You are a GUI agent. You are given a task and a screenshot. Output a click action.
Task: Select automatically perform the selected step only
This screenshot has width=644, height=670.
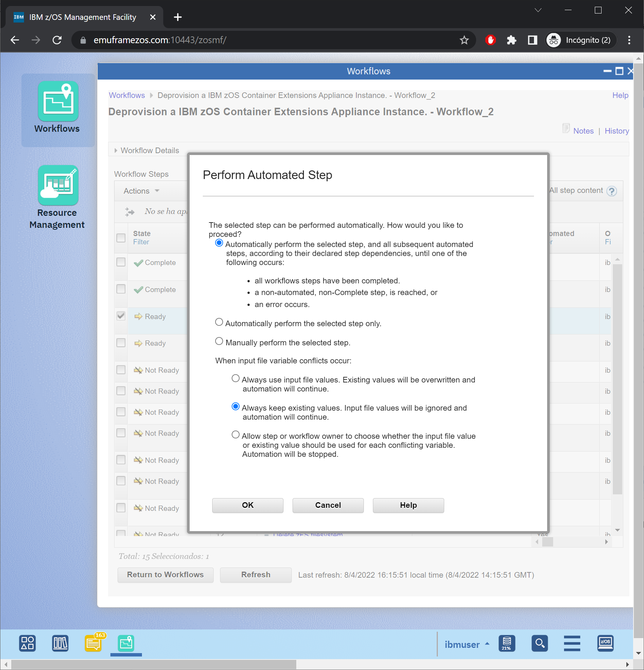[x=219, y=322]
